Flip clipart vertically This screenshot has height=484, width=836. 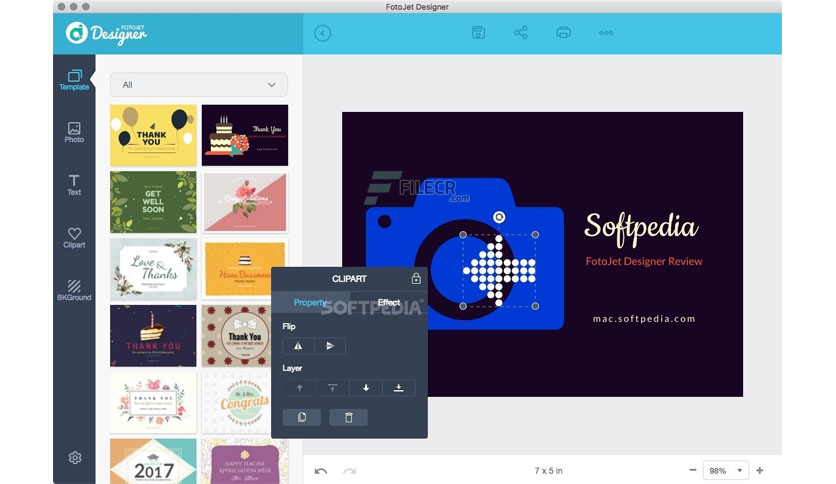330,346
